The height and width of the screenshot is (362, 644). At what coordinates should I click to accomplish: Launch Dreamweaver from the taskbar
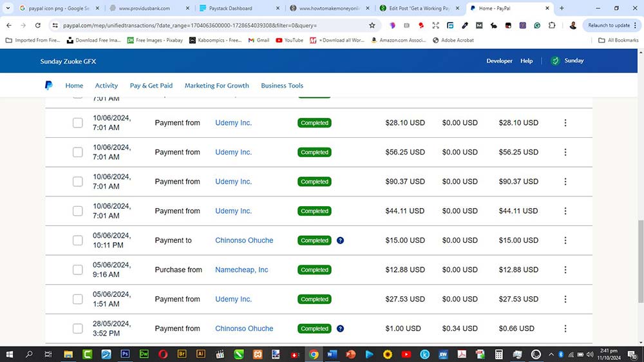[144, 354]
